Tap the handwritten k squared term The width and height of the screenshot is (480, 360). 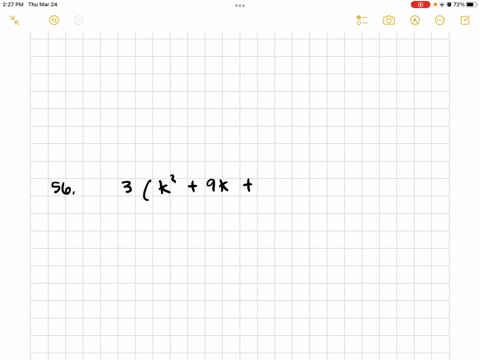[x=167, y=184]
